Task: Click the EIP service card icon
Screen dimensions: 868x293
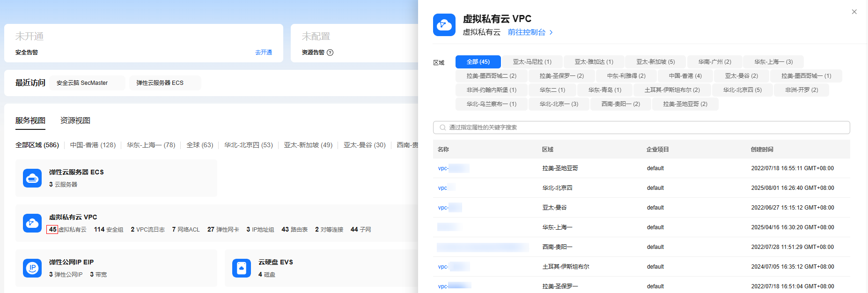Action: (32, 268)
